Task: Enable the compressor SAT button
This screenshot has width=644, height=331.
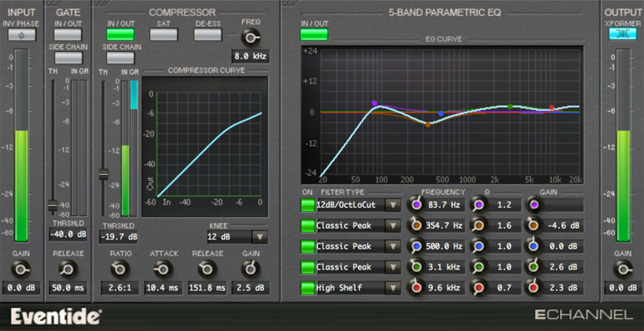Action: tap(163, 34)
